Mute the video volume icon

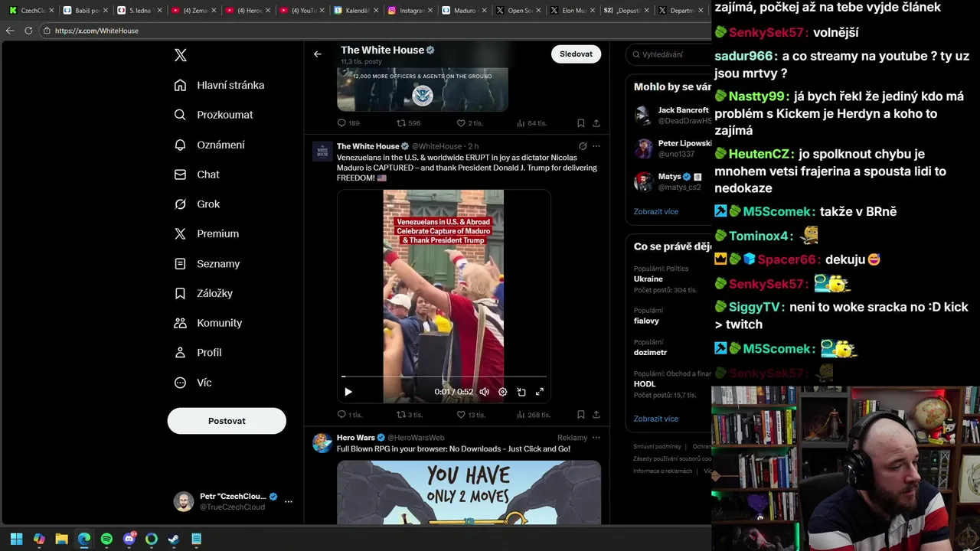(x=484, y=392)
